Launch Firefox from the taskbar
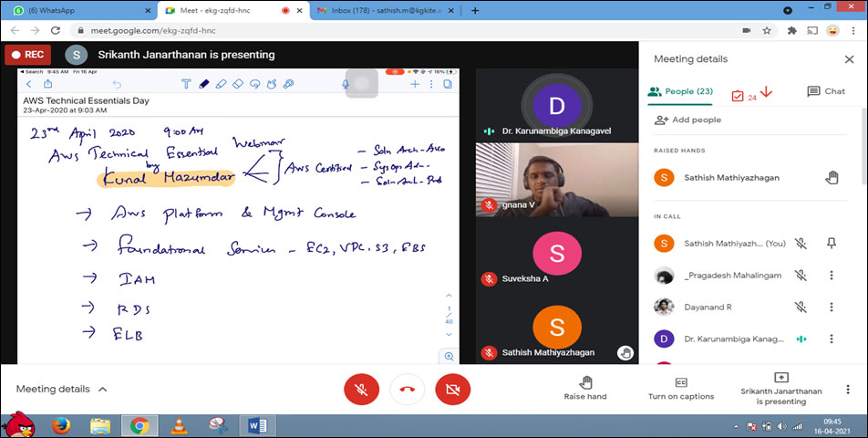 click(x=61, y=424)
